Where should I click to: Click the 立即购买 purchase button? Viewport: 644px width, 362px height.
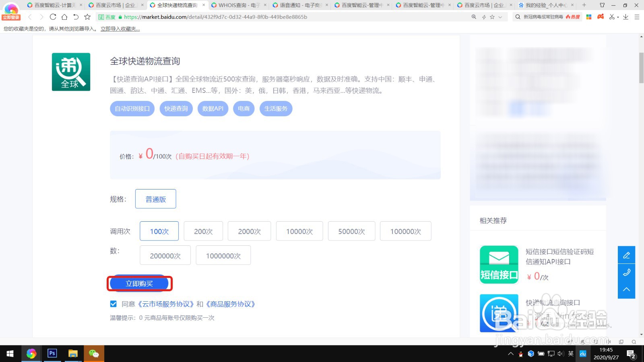pos(139,283)
